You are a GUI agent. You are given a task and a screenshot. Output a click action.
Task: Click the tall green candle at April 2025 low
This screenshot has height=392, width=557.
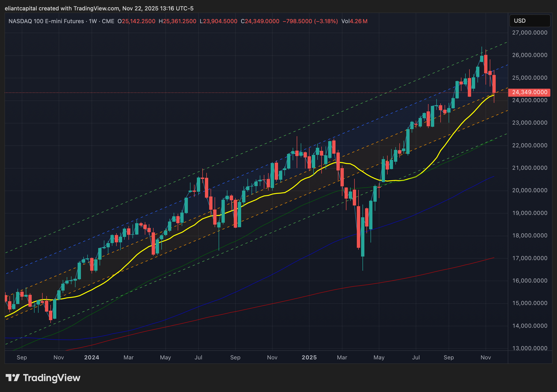coord(363,237)
